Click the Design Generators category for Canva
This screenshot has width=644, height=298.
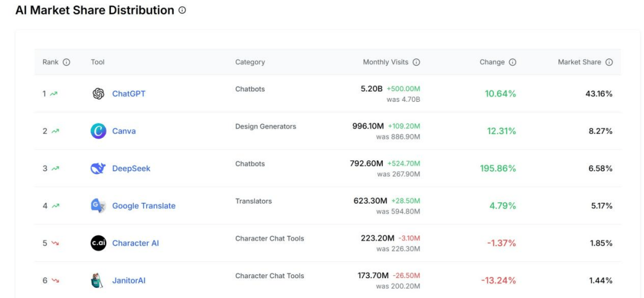point(266,126)
